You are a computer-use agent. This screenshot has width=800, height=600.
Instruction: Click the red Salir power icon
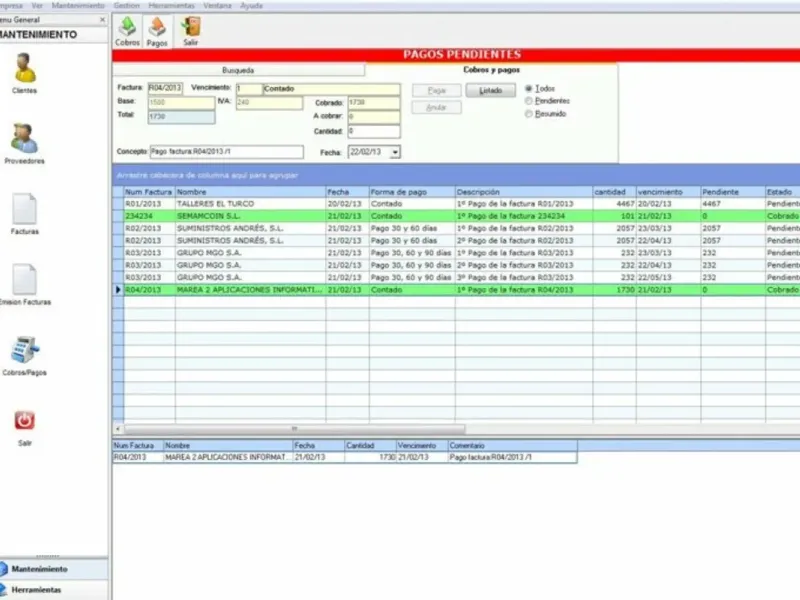click(x=24, y=428)
